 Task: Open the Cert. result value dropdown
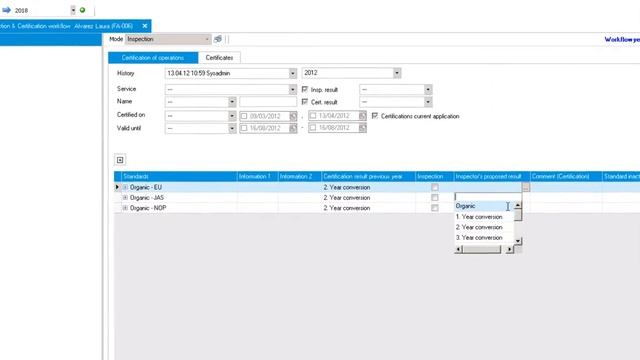coord(428,102)
